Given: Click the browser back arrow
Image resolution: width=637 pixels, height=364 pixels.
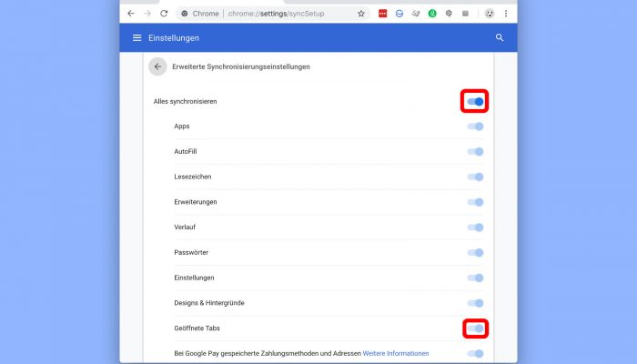Looking at the screenshot, I should [x=131, y=14].
